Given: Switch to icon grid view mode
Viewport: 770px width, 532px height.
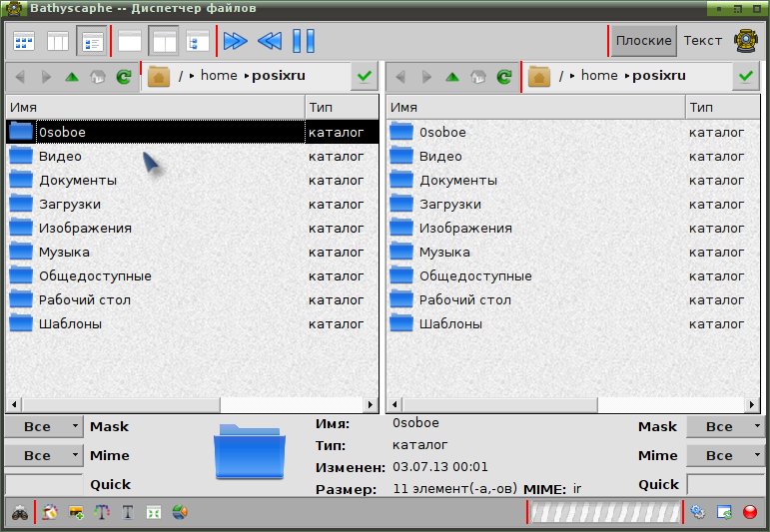Looking at the screenshot, I should (24, 41).
